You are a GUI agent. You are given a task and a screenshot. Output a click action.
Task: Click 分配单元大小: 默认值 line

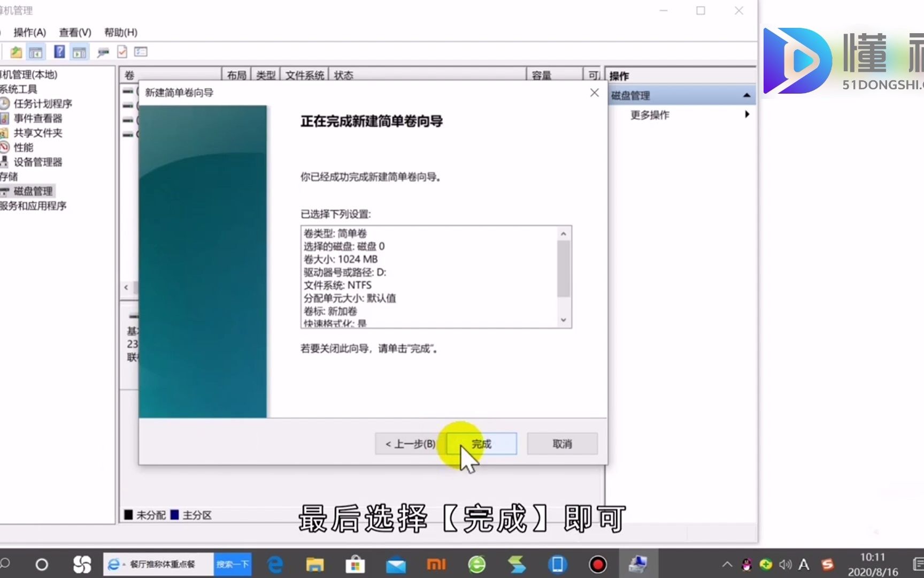pyautogui.click(x=350, y=298)
